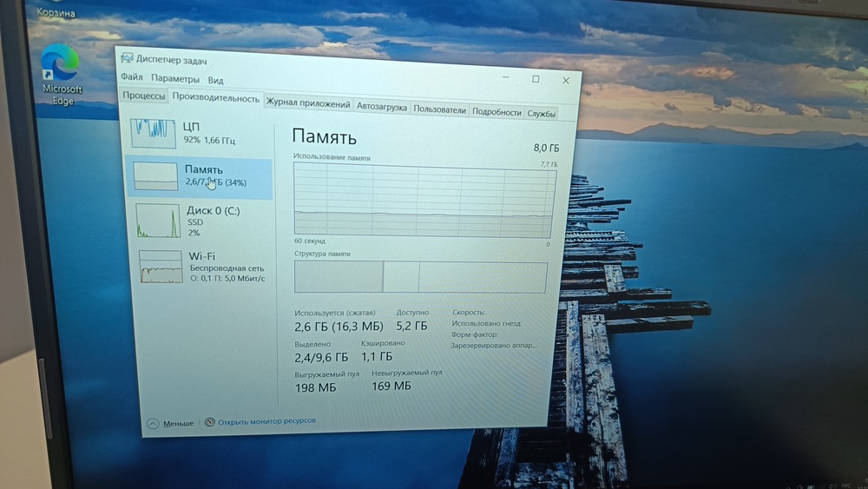Image resolution: width=868 pixels, height=489 pixels.
Task: Select the Диск 0 (C:) graph thumbnail
Action: point(158,221)
